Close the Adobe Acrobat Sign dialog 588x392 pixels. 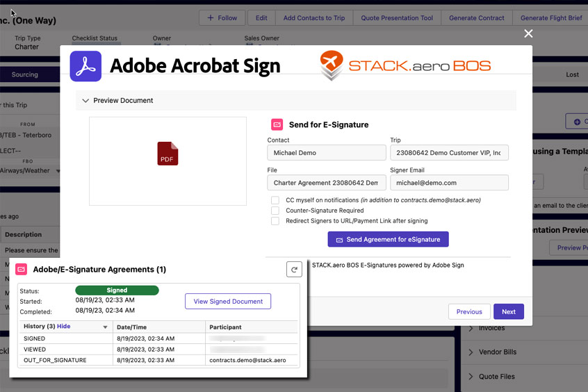tap(528, 34)
